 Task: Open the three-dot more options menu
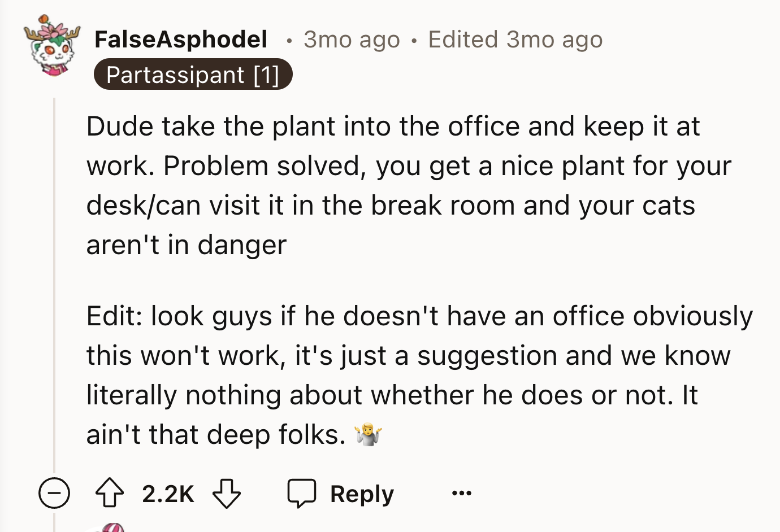[461, 494]
